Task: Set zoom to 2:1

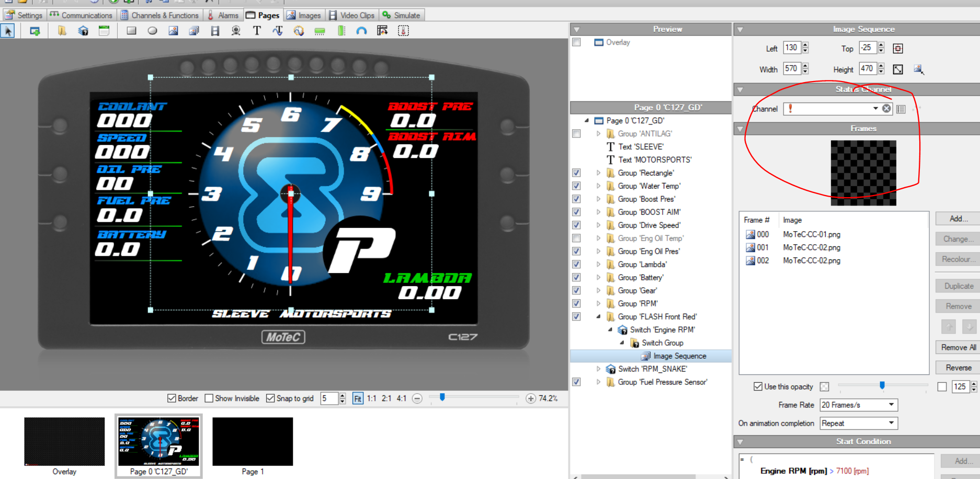Action: [386, 398]
